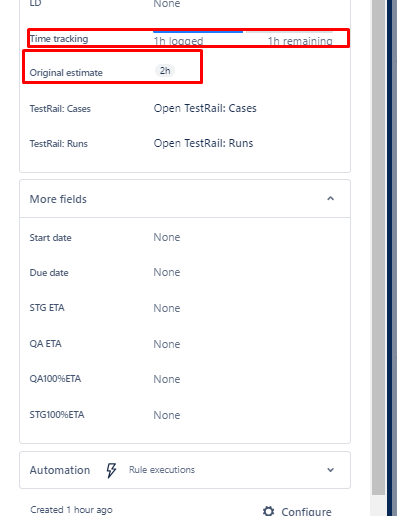Click the Created 1 hour ago text

tap(71, 510)
